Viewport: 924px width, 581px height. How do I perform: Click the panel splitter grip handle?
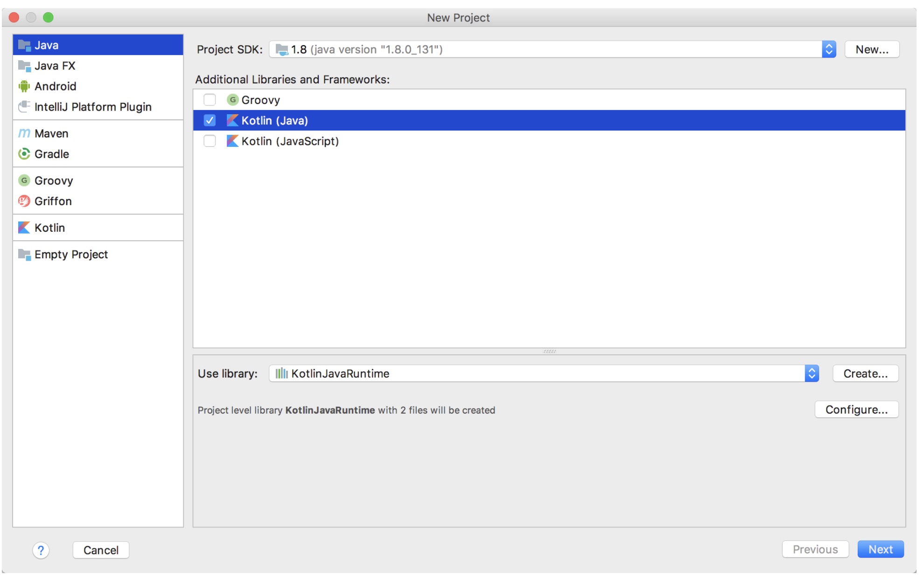point(549,351)
